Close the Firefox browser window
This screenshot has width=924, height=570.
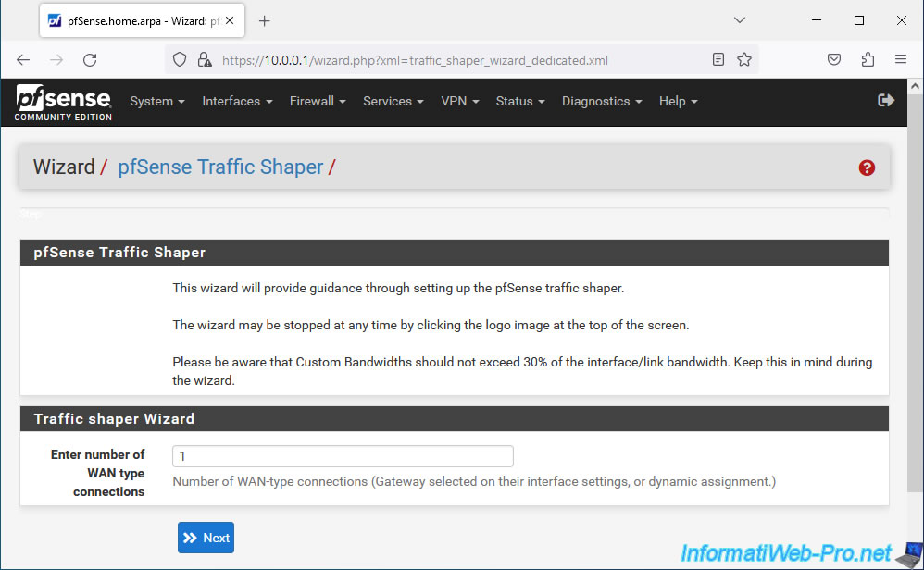[902, 20]
